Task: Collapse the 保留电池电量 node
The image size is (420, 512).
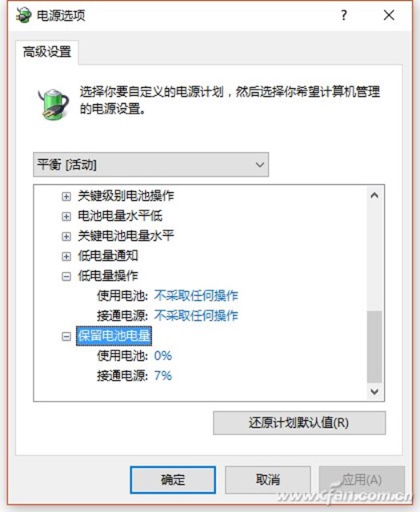Action: [x=66, y=336]
